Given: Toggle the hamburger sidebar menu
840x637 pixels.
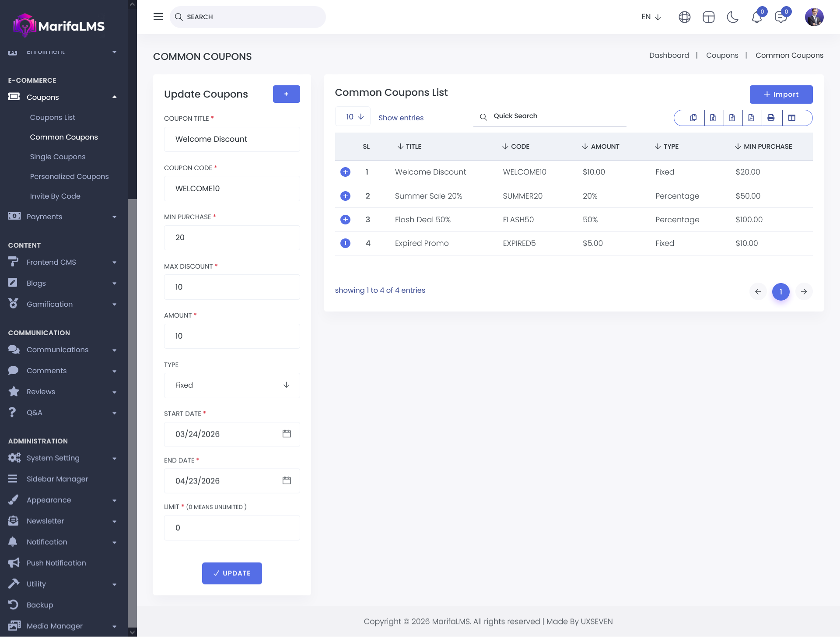Looking at the screenshot, I should tap(158, 17).
